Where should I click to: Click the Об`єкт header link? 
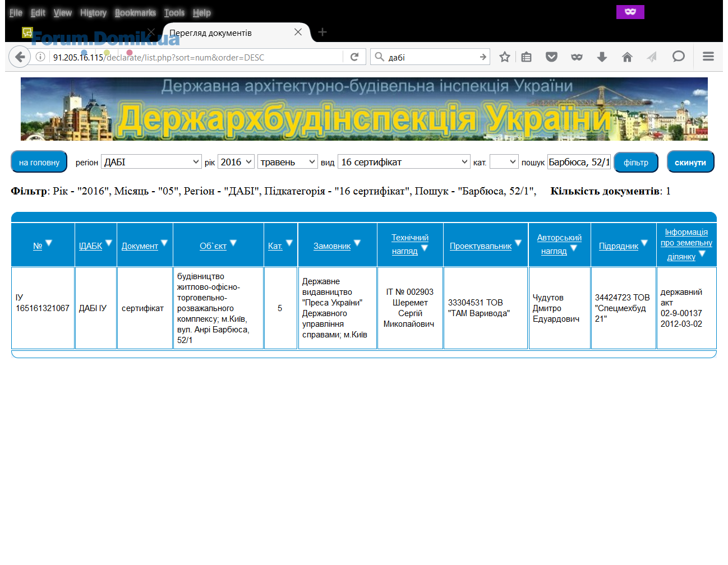pos(213,246)
